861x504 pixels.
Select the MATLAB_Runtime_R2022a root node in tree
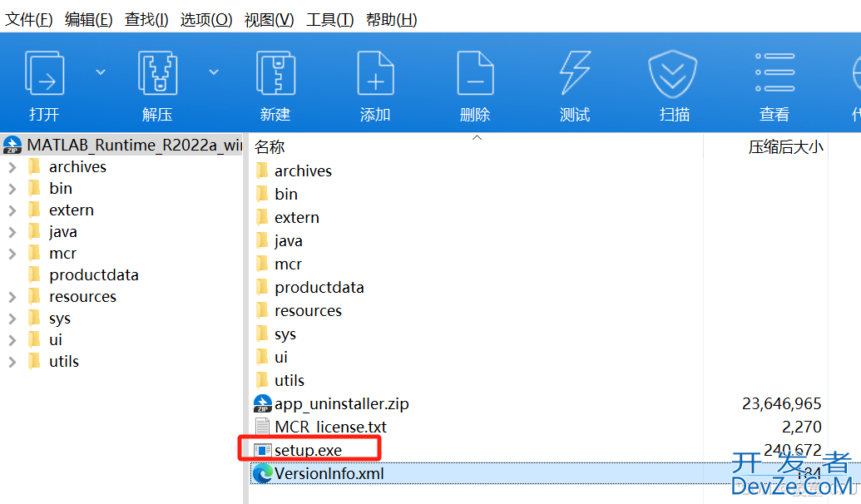[x=122, y=145]
